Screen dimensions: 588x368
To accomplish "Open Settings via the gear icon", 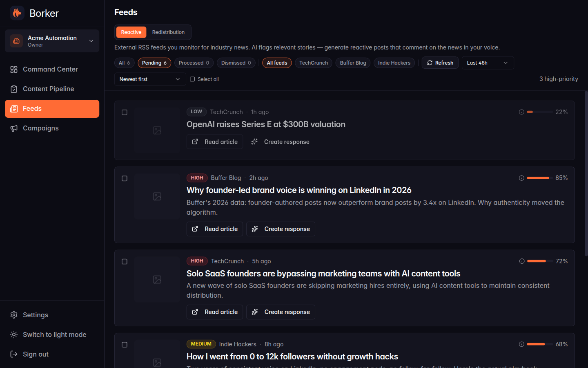I will coord(14,315).
